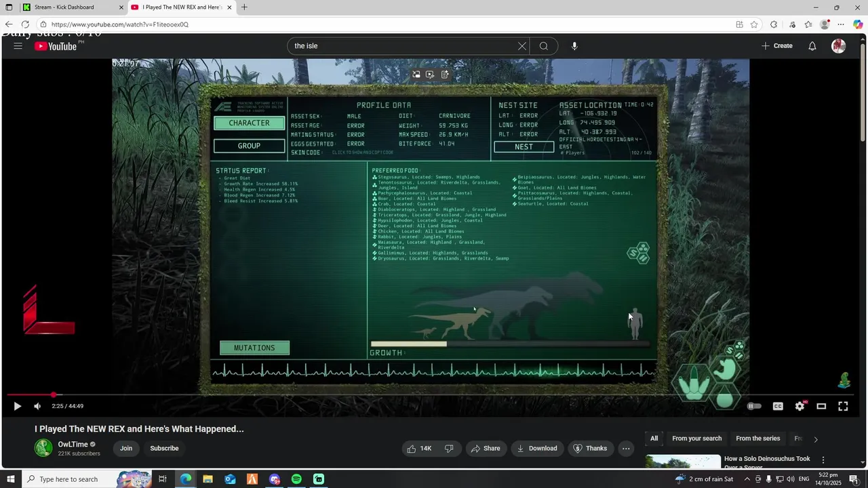Close the Kick Dashboard tab
The width and height of the screenshot is (868, 488).
click(121, 7)
